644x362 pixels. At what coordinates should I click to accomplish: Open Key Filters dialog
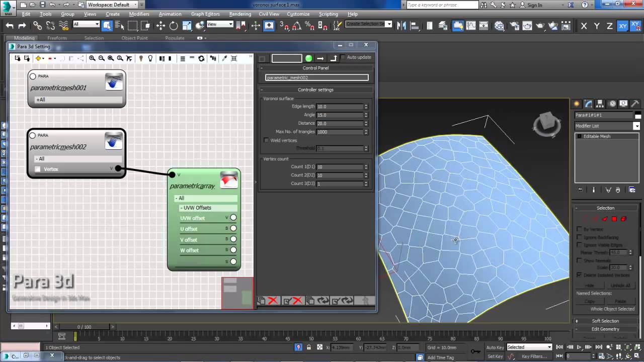pos(534,356)
